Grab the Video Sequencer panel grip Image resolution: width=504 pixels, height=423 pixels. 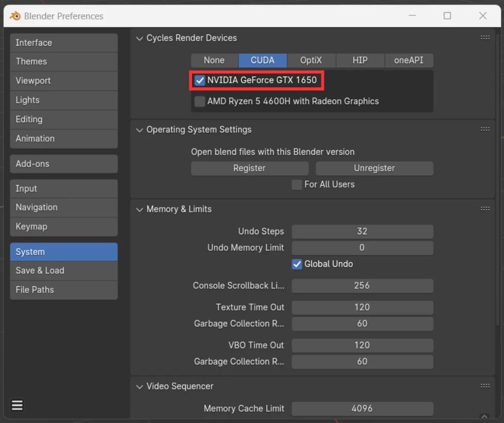tap(485, 386)
